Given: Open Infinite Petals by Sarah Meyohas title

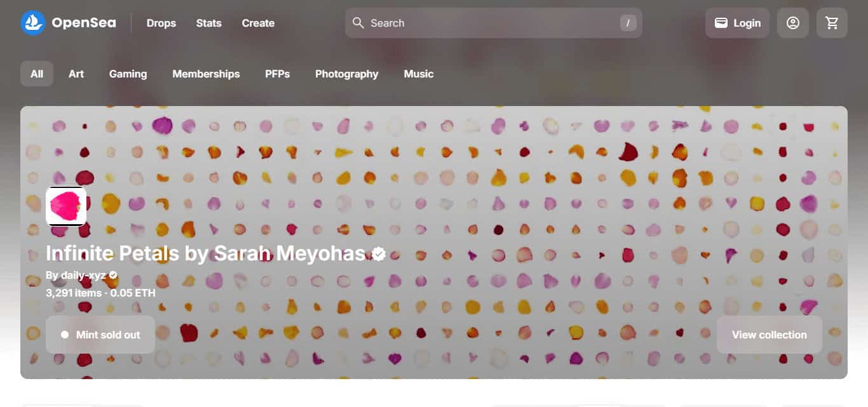Looking at the screenshot, I should [207, 254].
